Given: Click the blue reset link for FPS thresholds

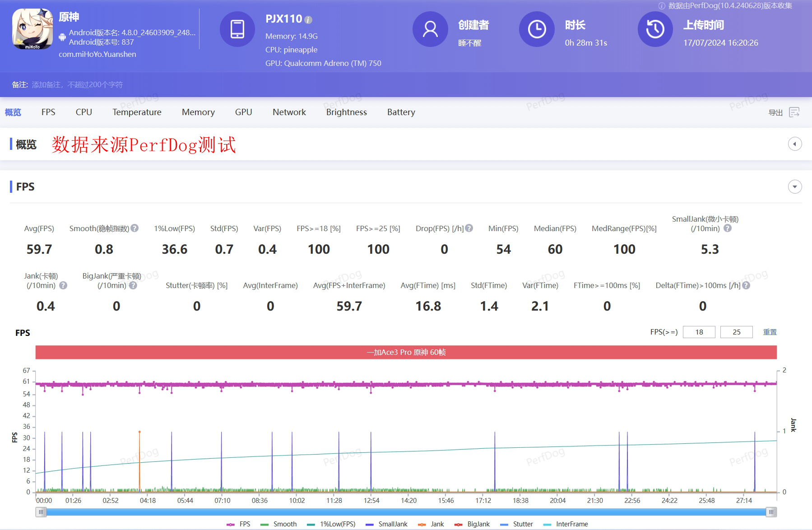Looking at the screenshot, I should tap(770, 332).
